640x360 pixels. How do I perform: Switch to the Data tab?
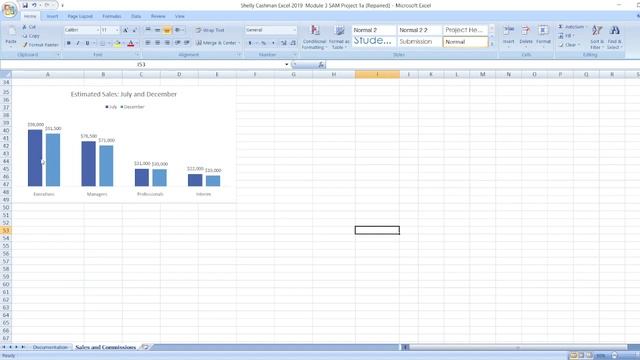click(136, 16)
